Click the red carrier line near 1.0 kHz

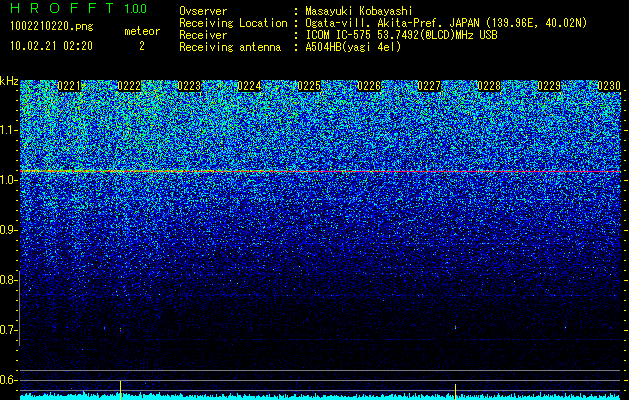[320, 171]
